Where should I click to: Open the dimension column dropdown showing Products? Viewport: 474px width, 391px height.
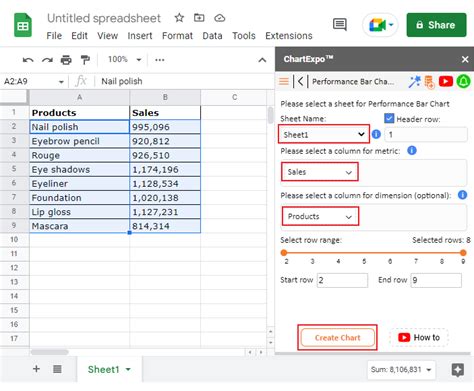pyautogui.click(x=320, y=216)
